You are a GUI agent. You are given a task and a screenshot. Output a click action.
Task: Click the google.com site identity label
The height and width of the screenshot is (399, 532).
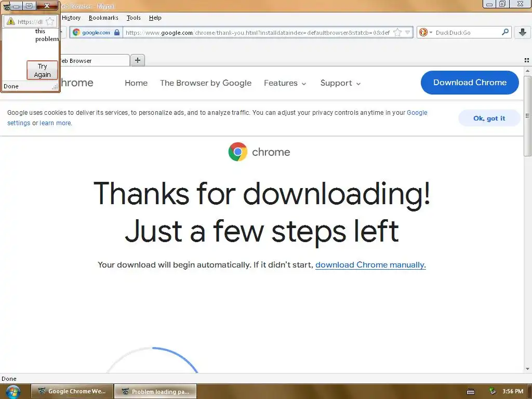[x=96, y=33]
